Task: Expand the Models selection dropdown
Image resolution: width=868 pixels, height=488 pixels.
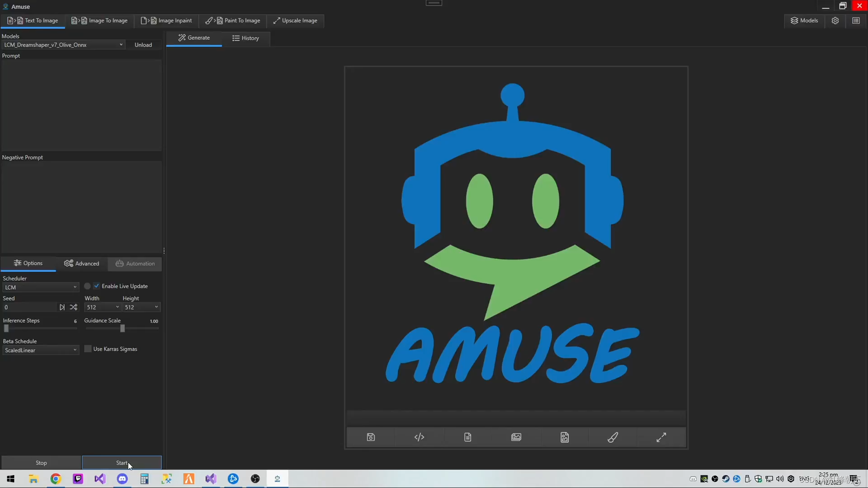Action: 63,45
